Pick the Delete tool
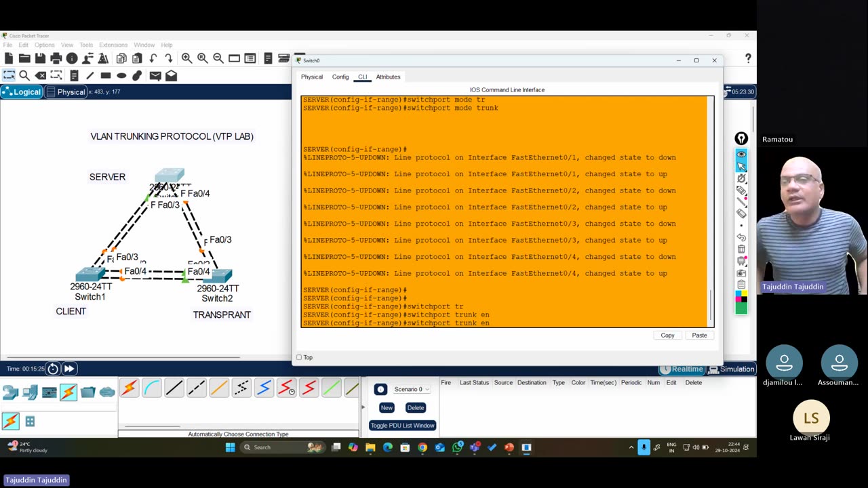868x488 pixels. (x=41, y=75)
